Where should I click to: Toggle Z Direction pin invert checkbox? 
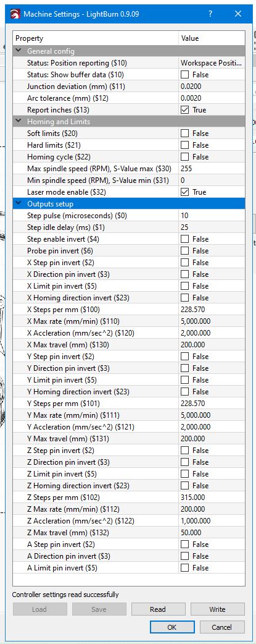[184, 462]
